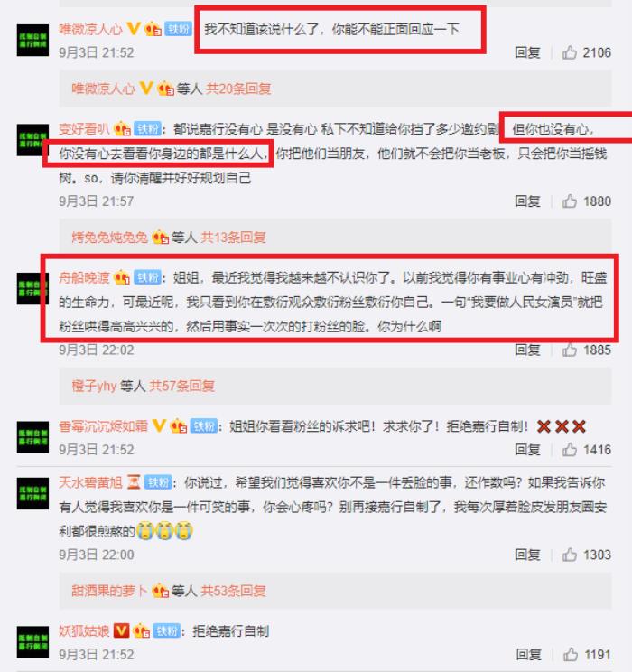The width and height of the screenshot is (632, 672).
Task: Reply to 妖狐姑娘's comment
Action: pyautogui.click(x=528, y=654)
